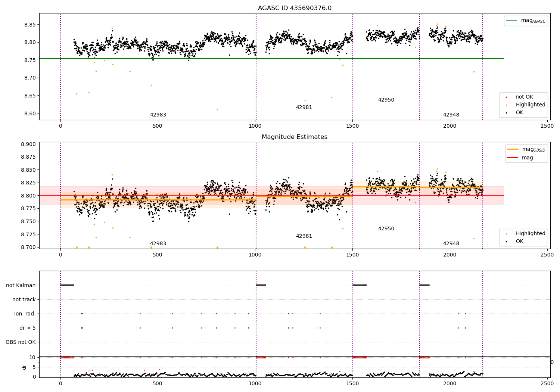Select the mag OBSID legend entry
This screenshot has height=392, width=560.
pos(527,149)
